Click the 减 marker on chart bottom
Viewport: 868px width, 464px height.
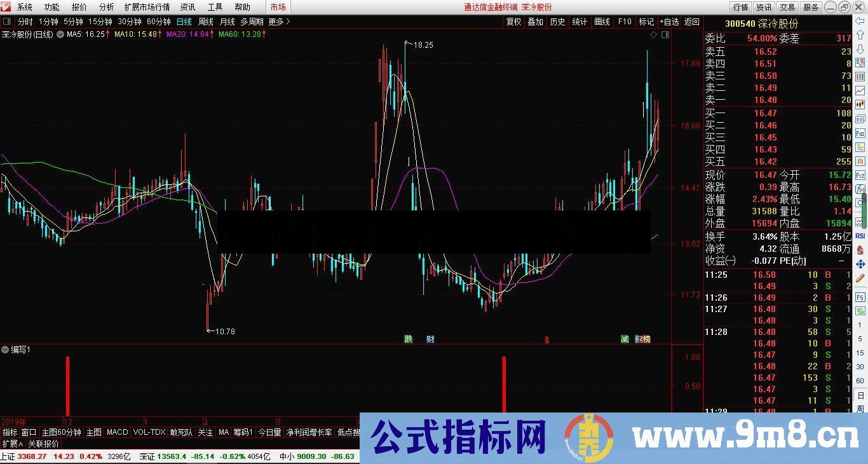(625, 339)
